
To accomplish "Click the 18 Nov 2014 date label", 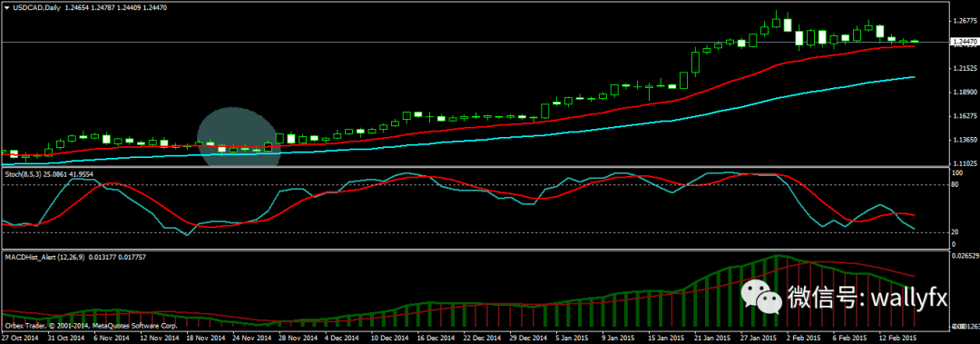I will click(x=206, y=337).
